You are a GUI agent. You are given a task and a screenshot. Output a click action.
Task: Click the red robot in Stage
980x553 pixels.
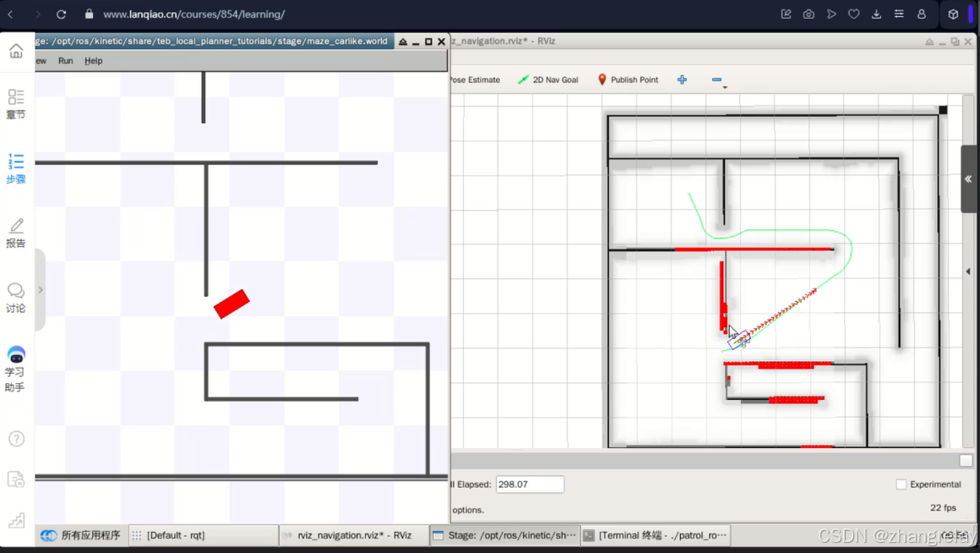(x=231, y=304)
